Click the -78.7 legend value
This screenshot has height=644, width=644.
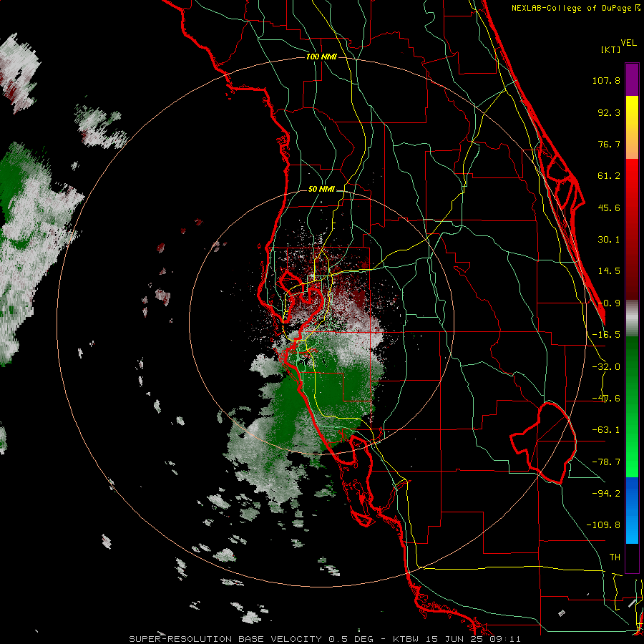(x=606, y=462)
